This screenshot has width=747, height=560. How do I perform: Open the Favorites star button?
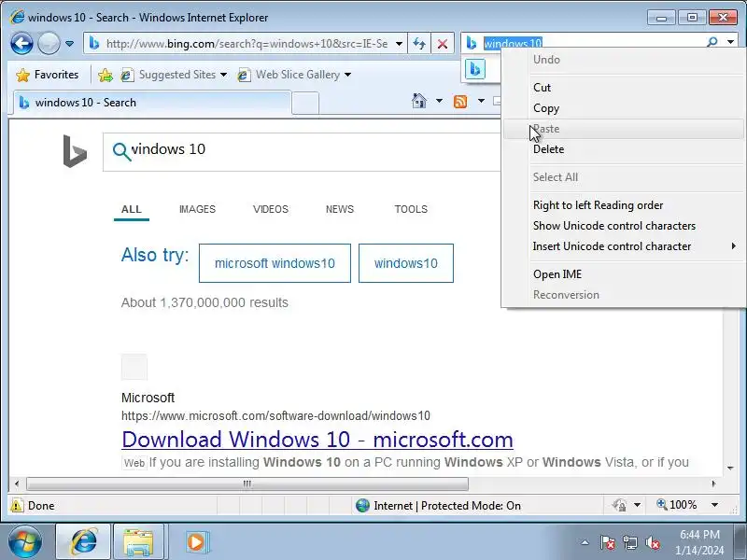[48, 75]
